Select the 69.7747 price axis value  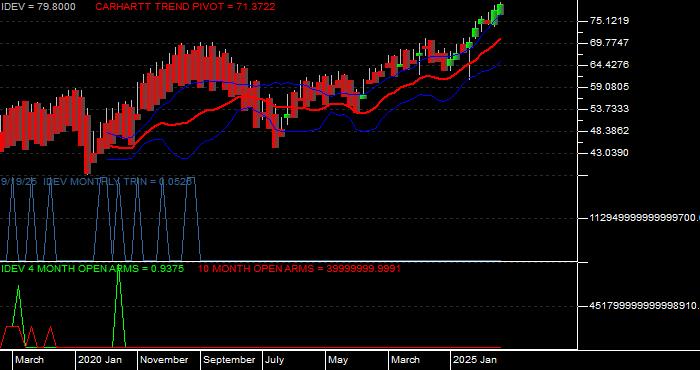click(x=610, y=42)
